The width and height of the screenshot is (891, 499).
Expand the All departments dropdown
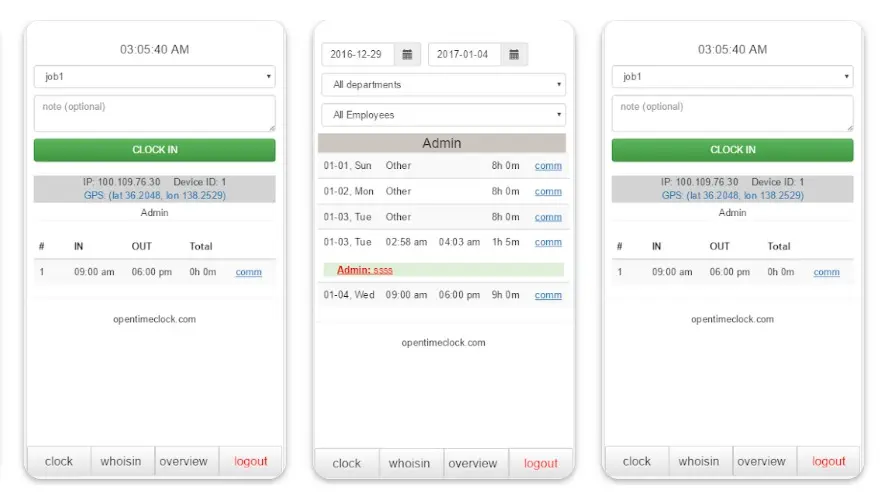coord(443,85)
